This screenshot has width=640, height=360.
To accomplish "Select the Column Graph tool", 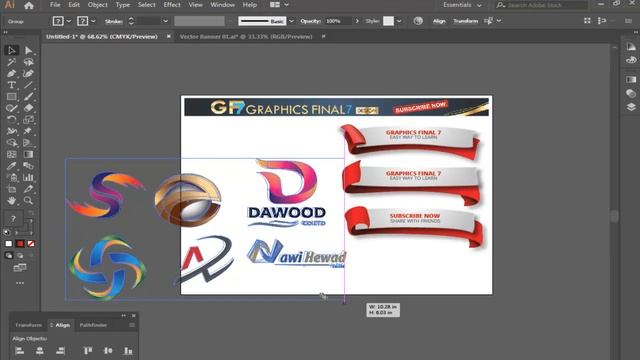I will tap(28, 177).
